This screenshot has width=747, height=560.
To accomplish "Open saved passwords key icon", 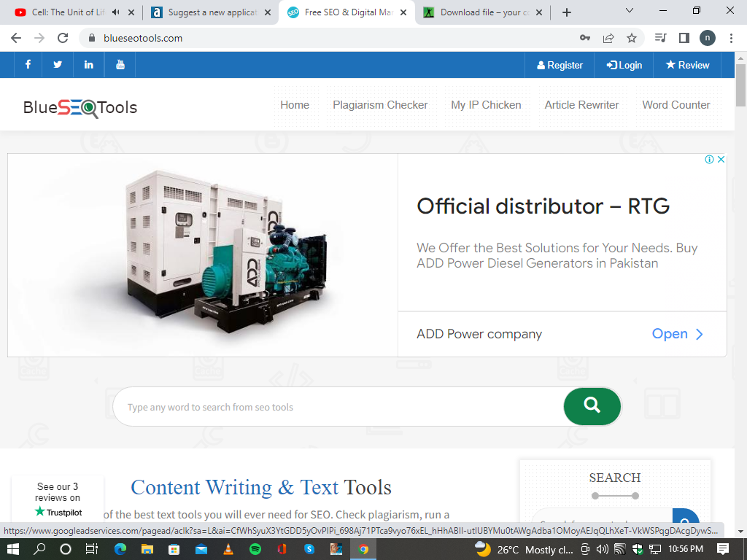I will click(x=585, y=38).
